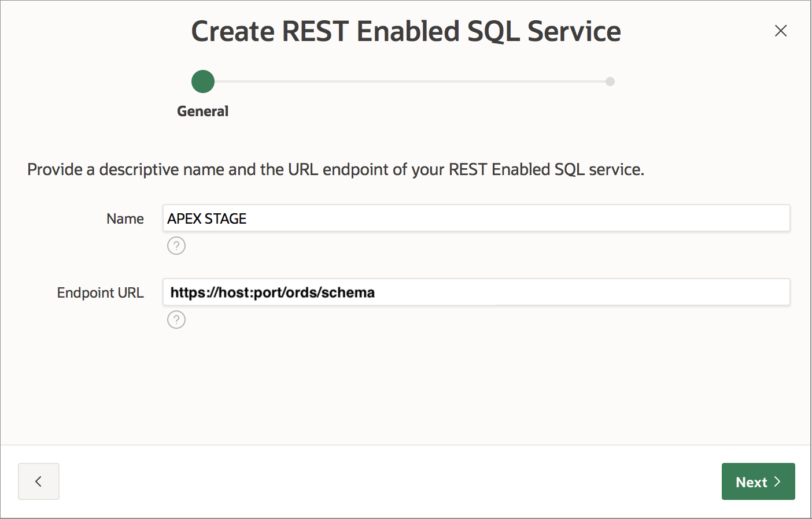The height and width of the screenshot is (519, 812).
Task: Click the General step label
Action: [203, 111]
